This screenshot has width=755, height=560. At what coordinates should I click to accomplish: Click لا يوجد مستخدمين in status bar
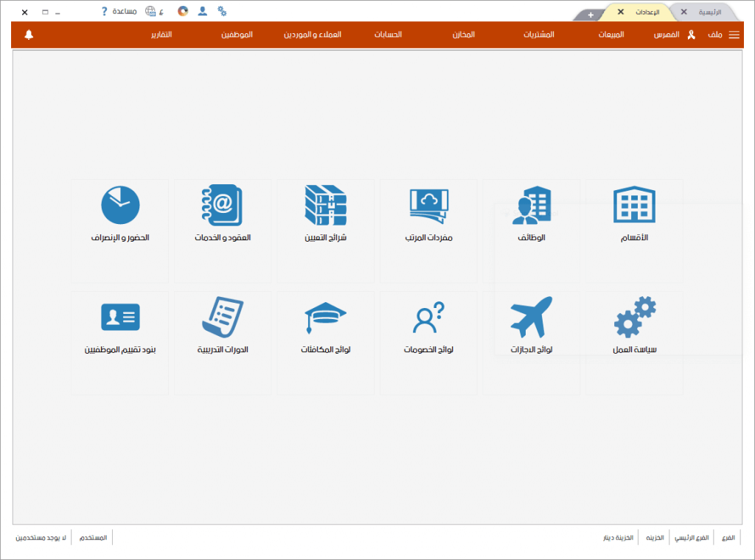point(41,537)
